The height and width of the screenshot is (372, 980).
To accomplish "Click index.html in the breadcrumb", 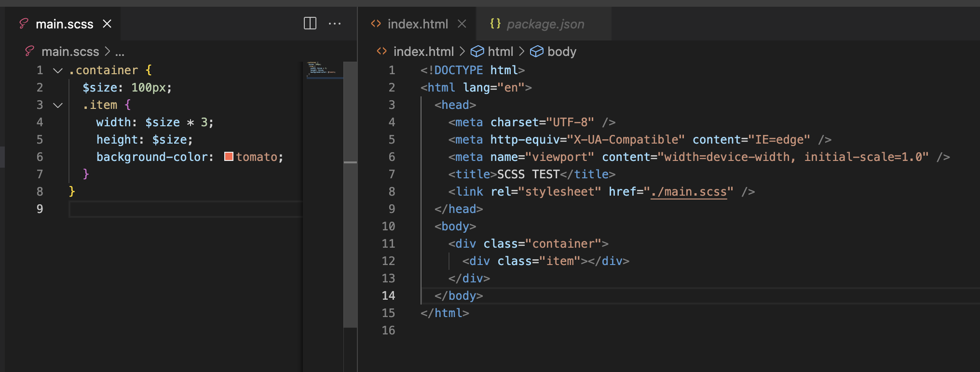I will click(423, 52).
